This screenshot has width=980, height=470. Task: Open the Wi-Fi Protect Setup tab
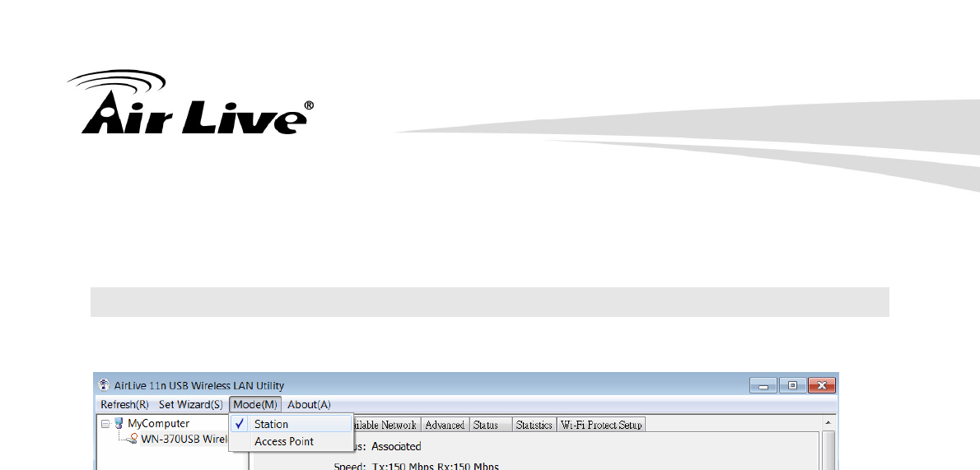[x=601, y=425]
